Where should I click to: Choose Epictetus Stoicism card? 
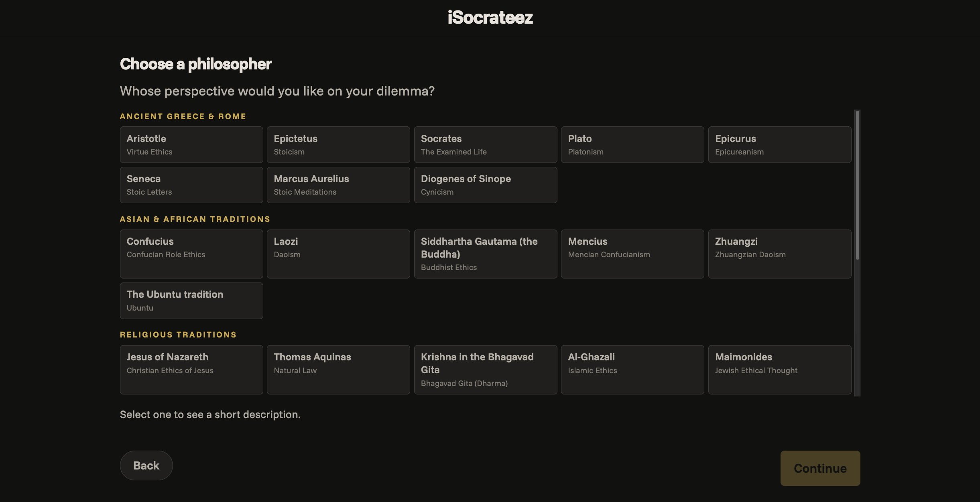[338, 144]
